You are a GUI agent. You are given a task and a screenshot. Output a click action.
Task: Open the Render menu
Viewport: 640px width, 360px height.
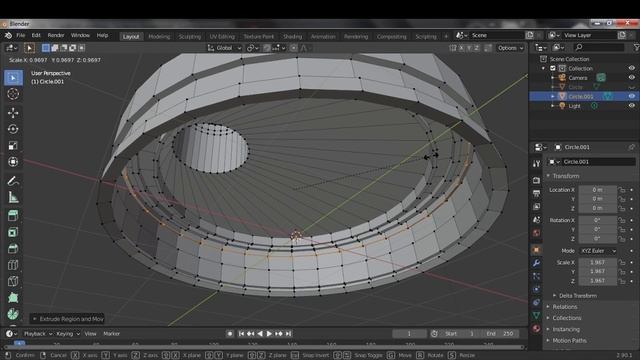pyautogui.click(x=56, y=36)
